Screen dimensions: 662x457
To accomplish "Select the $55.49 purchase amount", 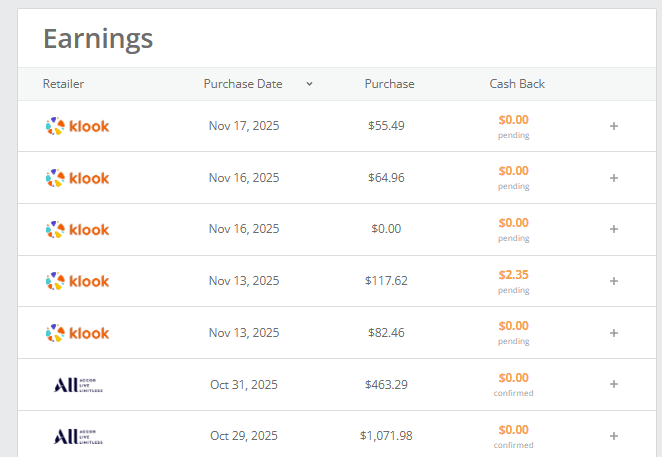I will pos(386,125).
